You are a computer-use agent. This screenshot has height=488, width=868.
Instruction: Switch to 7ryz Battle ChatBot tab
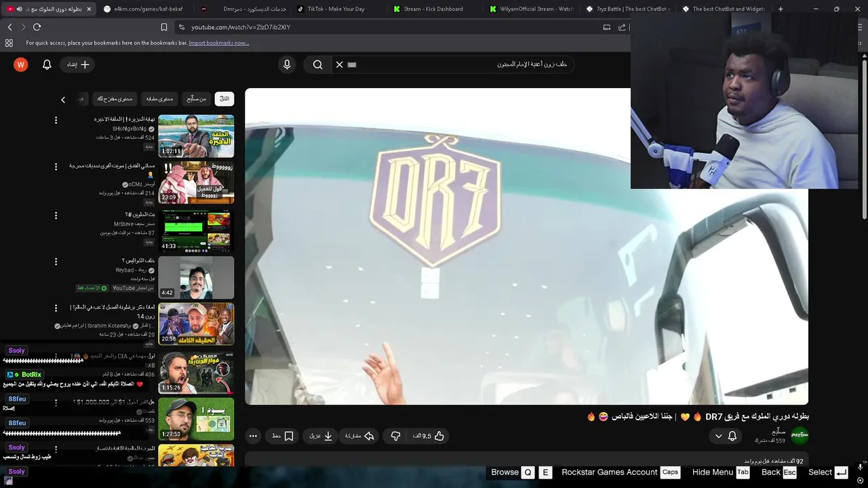[x=627, y=9]
